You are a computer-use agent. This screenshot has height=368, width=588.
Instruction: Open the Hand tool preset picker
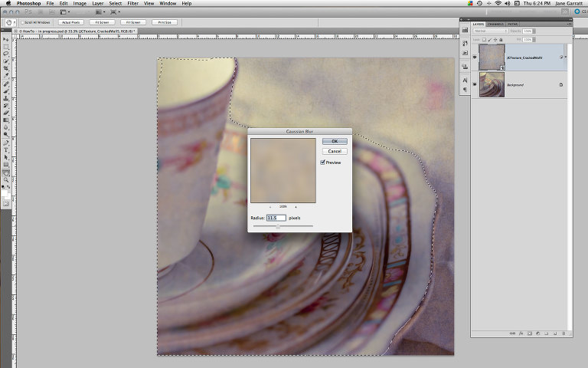(x=15, y=22)
